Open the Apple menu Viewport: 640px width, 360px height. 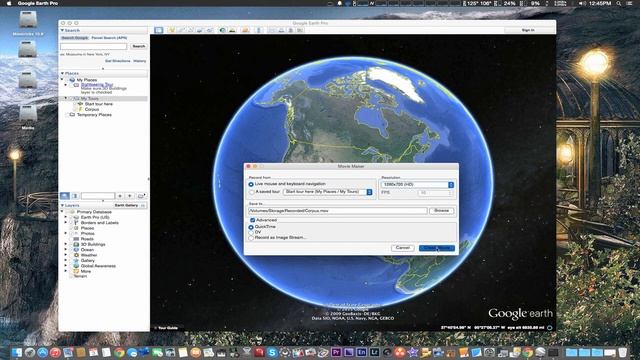tap(9, 3)
